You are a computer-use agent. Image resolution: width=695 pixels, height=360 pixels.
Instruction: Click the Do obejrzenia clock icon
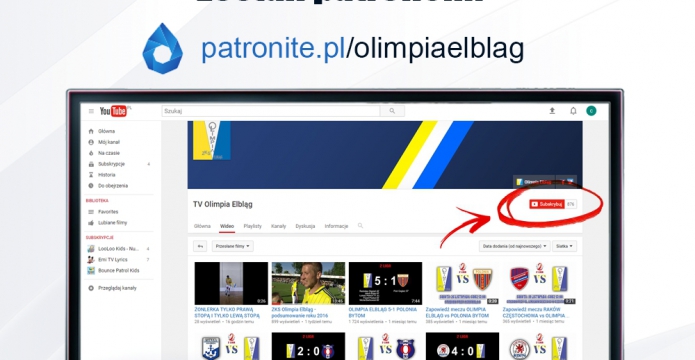click(x=91, y=186)
